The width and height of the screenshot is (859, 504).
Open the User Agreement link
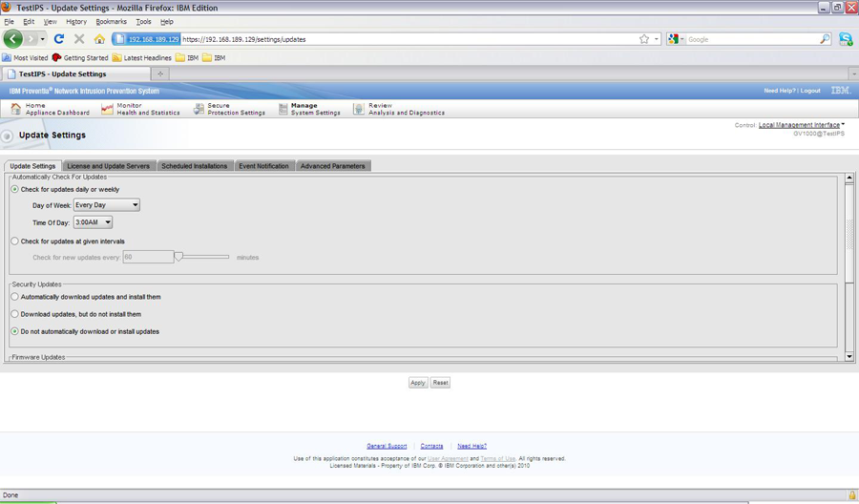click(x=448, y=458)
